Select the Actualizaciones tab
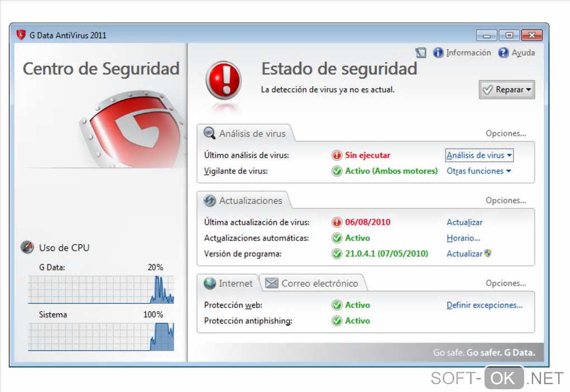This screenshot has width=570, height=392. tap(244, 200)
